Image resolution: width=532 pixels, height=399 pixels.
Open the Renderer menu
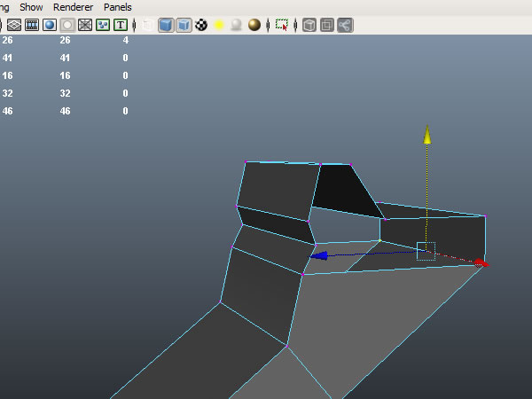click(72, 7)
